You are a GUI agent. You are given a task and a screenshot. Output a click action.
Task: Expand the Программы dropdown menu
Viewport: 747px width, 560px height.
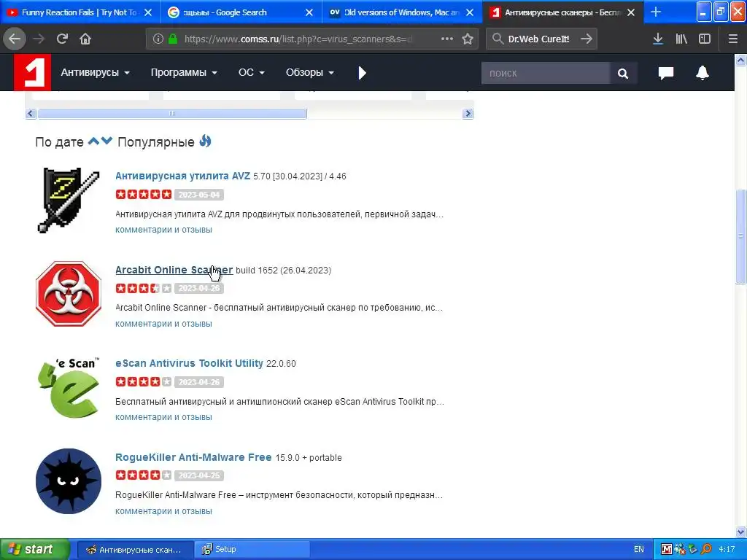(x=184, y=72)
